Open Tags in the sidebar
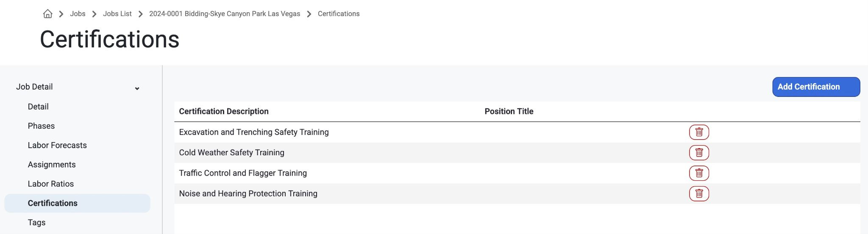The image size is (868, 234). pos(36,223)
